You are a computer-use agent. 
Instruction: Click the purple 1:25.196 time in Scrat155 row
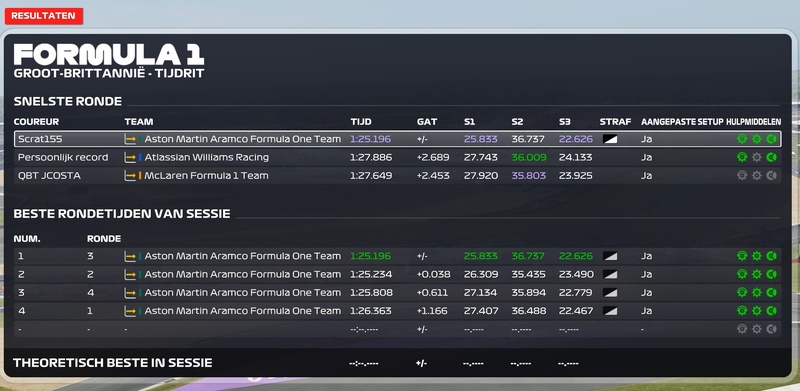[x=370, y=139]
